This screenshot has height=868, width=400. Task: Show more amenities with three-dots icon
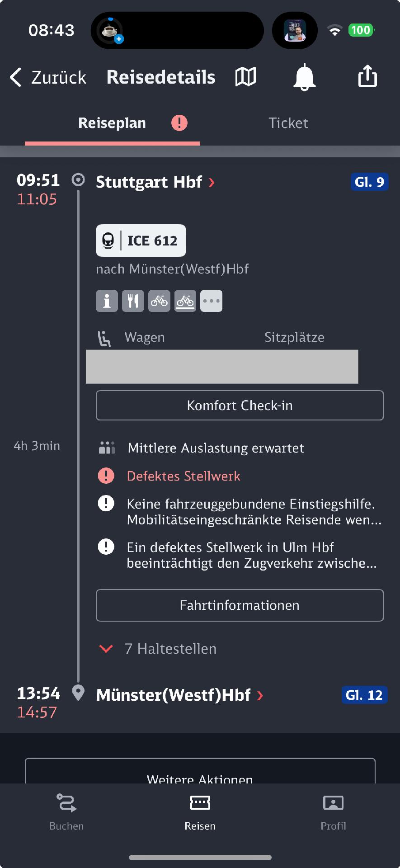[x=212, y=301]
